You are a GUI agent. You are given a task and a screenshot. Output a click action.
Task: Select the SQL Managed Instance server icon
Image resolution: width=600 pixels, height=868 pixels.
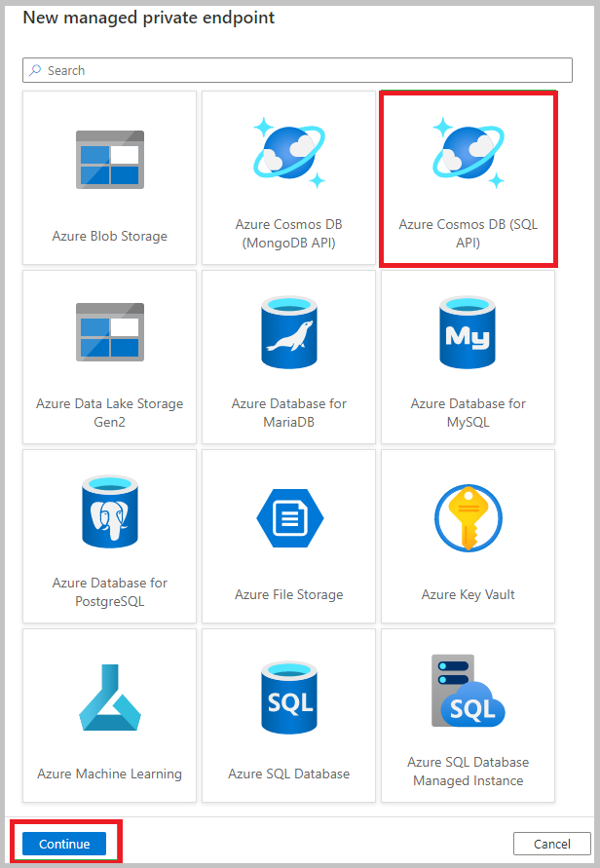coord(469,691)
